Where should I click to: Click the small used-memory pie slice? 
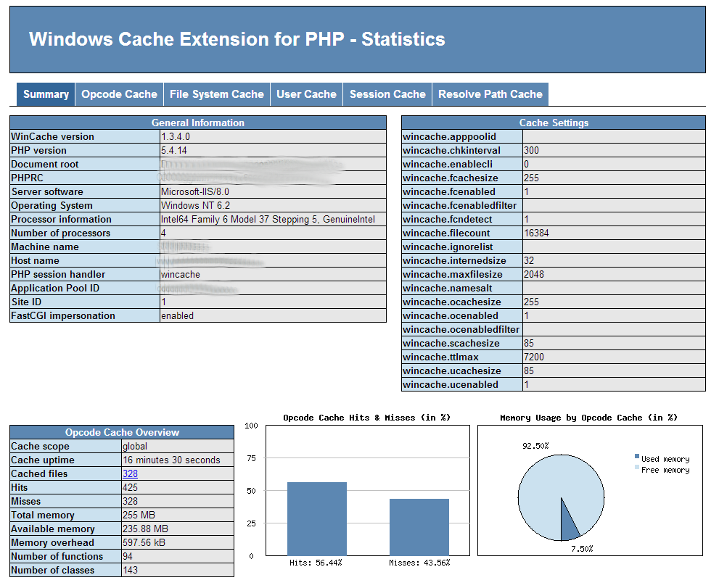pos(569,527)
